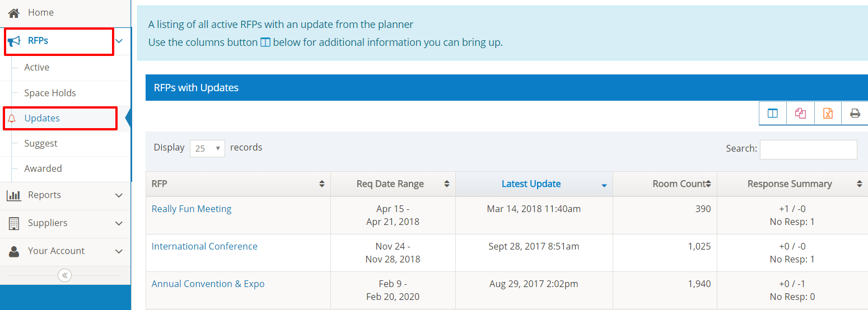Focus the Search input field

point(808,149)
